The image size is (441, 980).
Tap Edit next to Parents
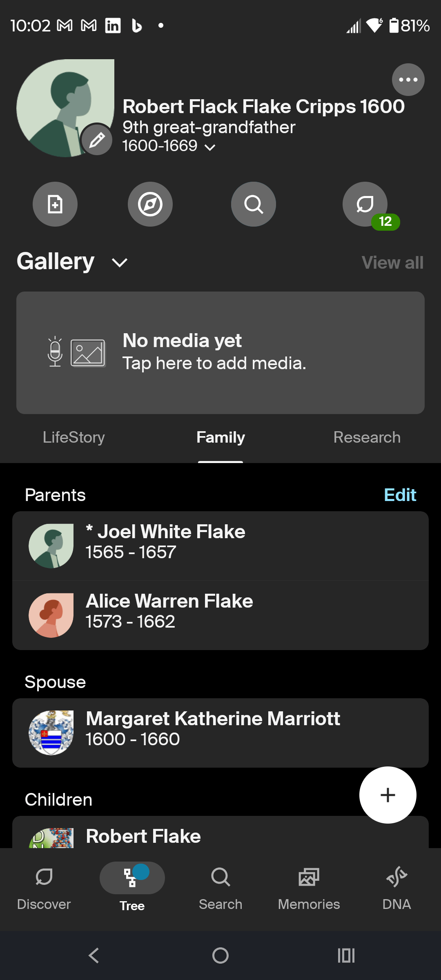click(400, 495)
